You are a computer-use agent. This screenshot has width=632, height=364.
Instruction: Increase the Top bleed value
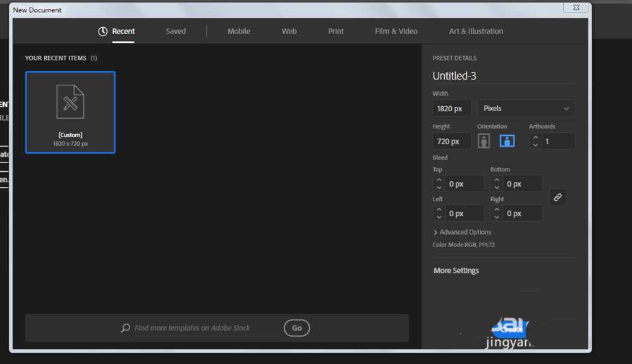[439, 180]
